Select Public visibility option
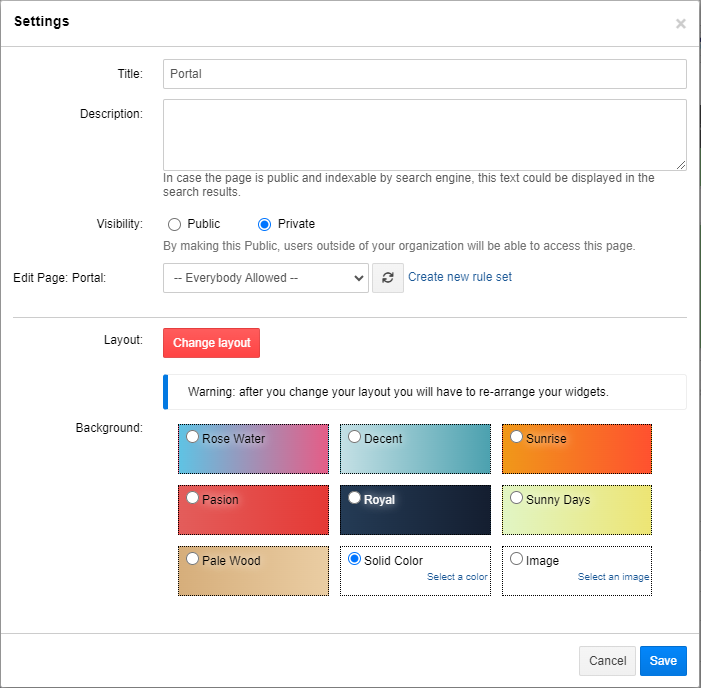This screenshot has height=688, width=701. (174, 224)
